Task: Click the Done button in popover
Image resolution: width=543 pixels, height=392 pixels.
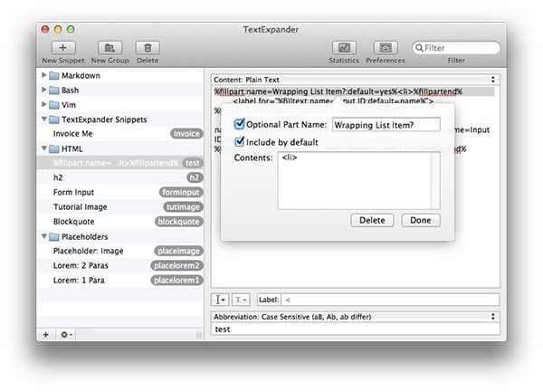Action: (x=420, y=220)
